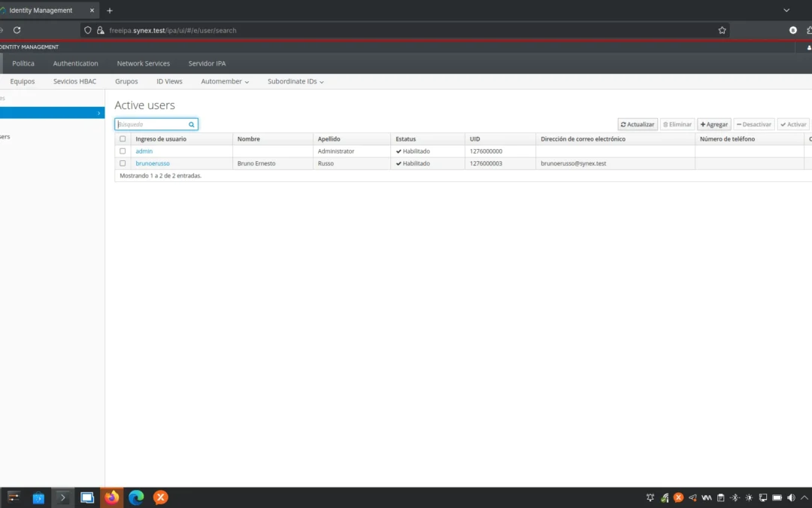Click the magnifier icon in the search box

click(191, 124)
